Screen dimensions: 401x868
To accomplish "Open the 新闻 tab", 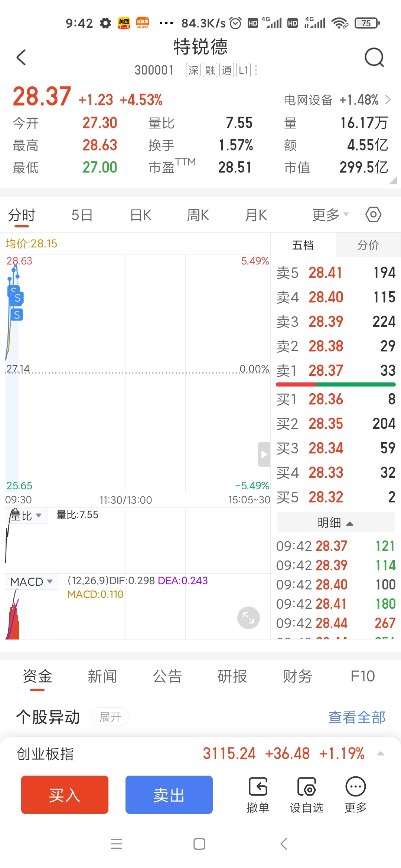I will point(102,676).
